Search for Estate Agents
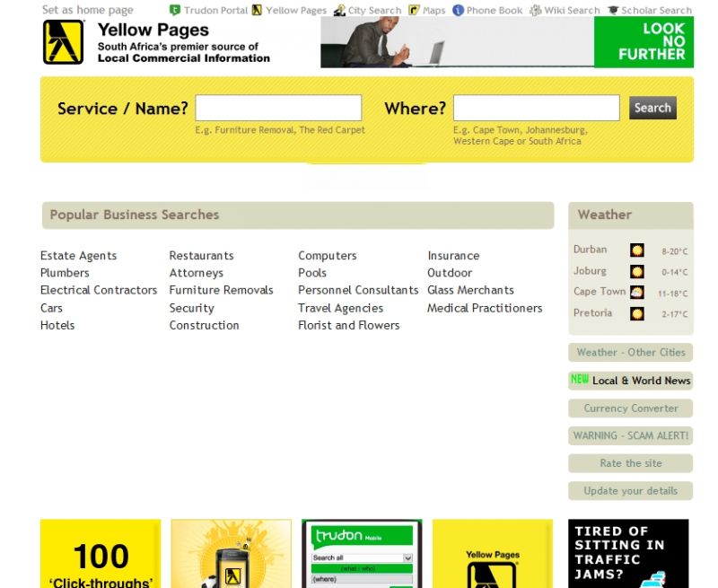The image size is (718, 588). coord(78,256)
